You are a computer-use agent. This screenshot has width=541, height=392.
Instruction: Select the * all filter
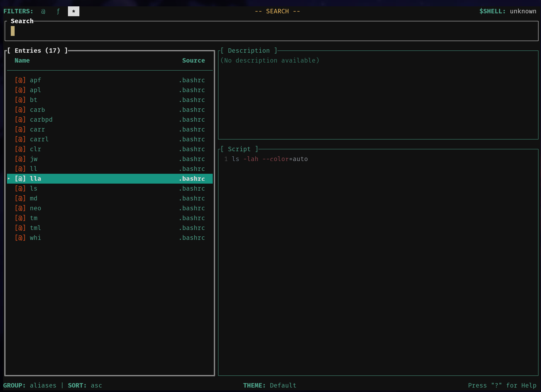pos(73,11)
